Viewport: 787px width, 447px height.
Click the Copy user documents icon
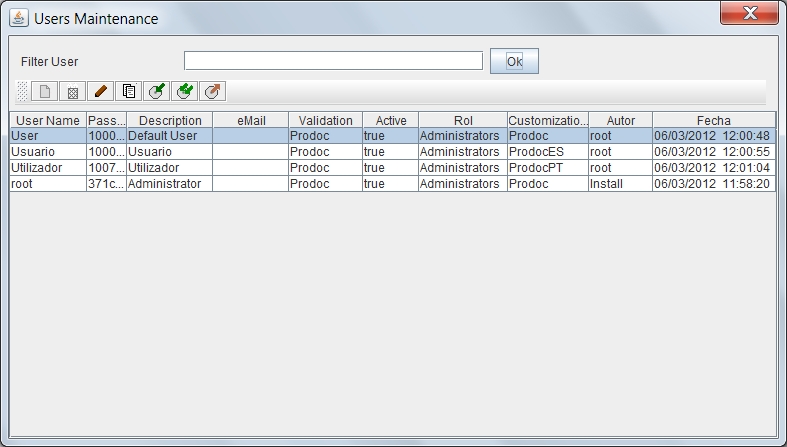click(x=128, y=91)
